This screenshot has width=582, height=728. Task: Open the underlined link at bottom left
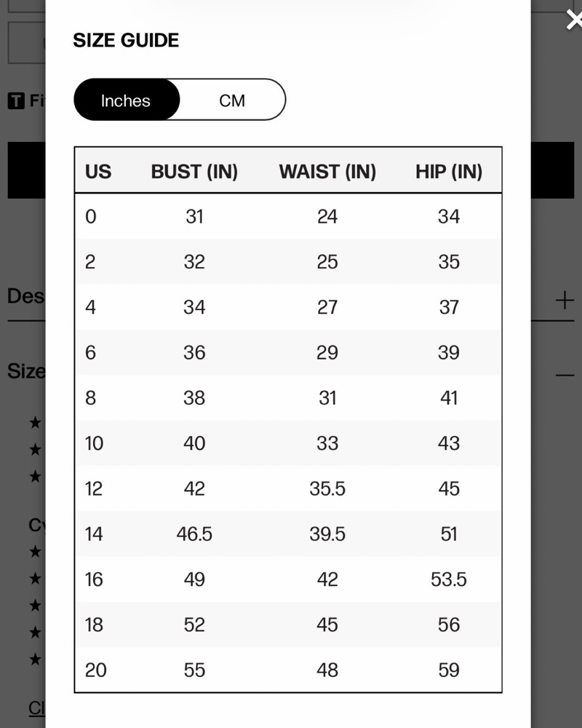(37, 708)
